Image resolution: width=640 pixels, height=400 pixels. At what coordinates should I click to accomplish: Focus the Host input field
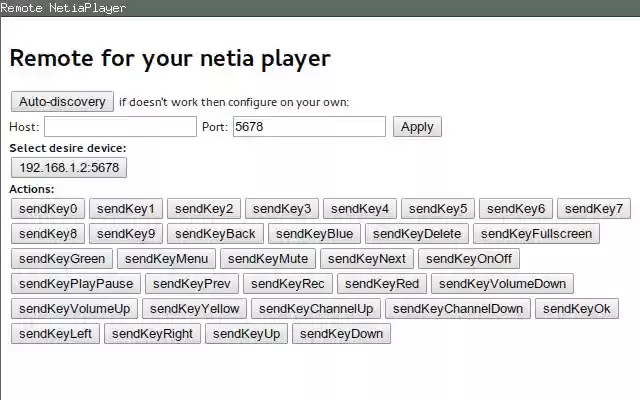coord(120,127)
